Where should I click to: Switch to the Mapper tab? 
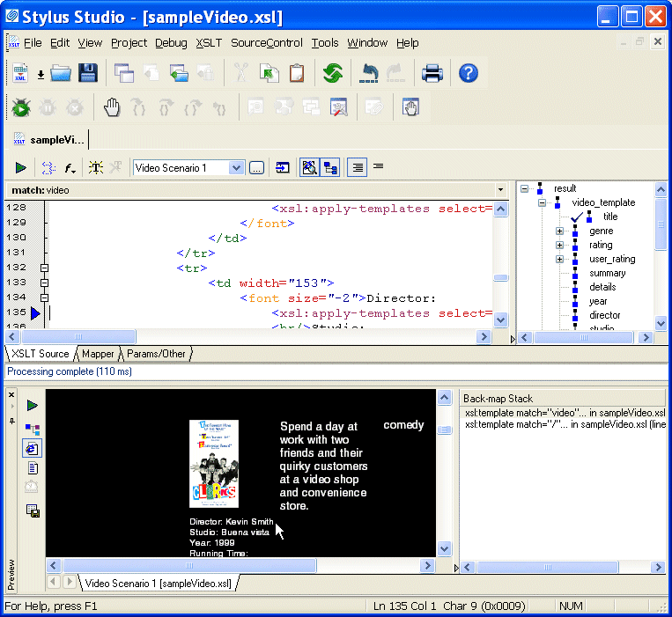[98, 354]
